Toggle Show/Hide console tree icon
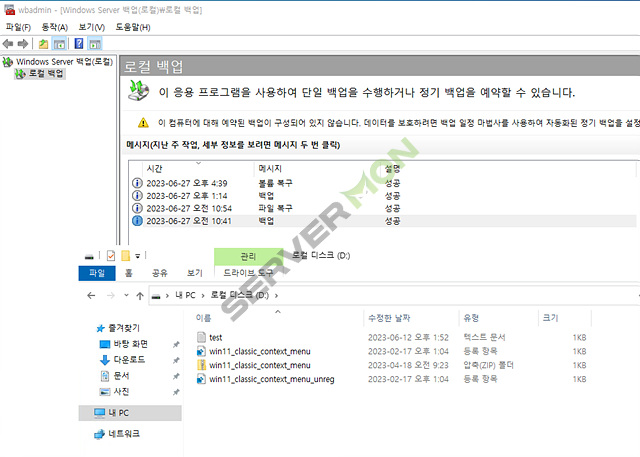640x457 pixels. (x=59, y=44)
